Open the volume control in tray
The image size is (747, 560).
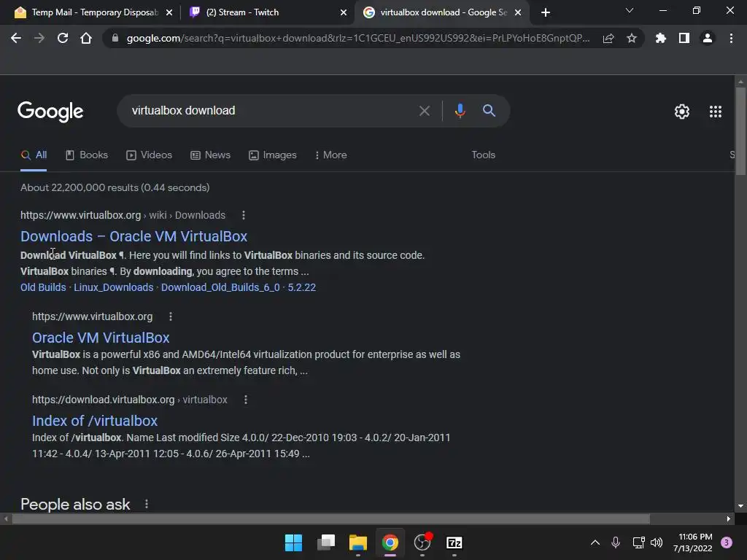click(657, 542)
